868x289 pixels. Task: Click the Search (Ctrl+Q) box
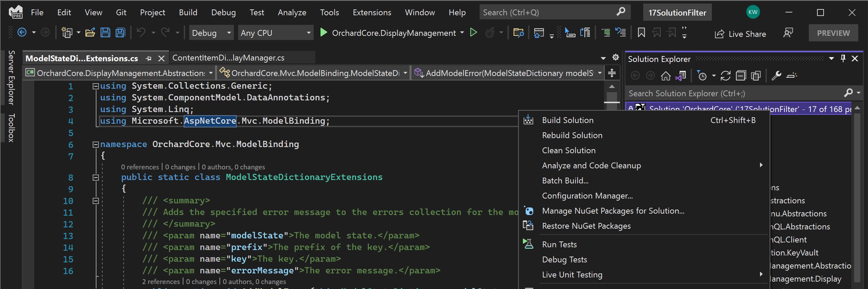(x=555, y=12)
